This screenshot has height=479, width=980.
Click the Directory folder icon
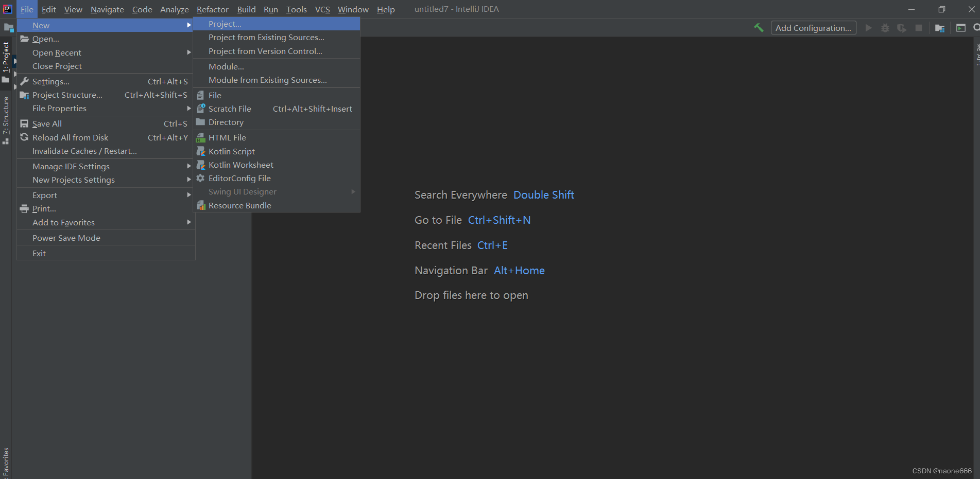pyautogui.click(x=201, y=122)
